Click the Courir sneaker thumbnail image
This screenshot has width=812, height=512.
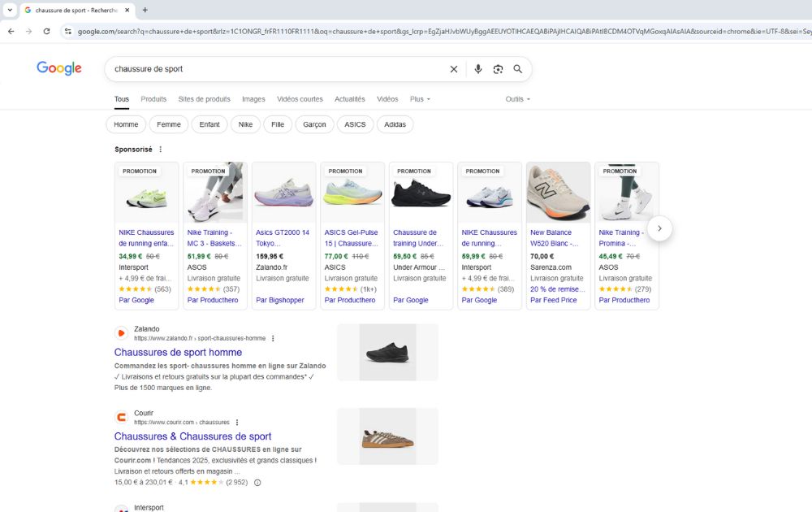coord(387,436)
